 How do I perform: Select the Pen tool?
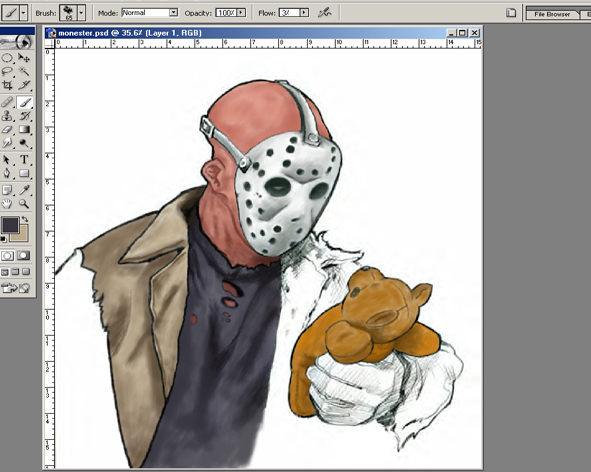point(8,173)
